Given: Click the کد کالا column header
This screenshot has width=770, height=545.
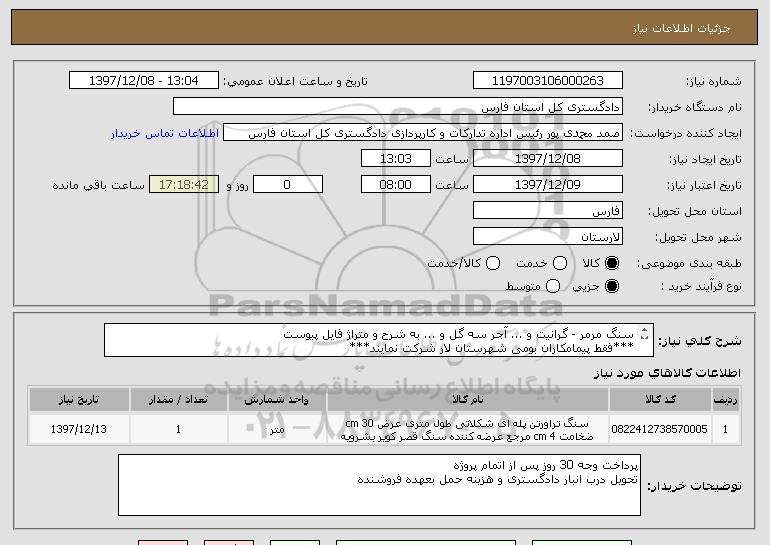Looking at the screenshot, I should pyautogui.click(x=660, y=400).
